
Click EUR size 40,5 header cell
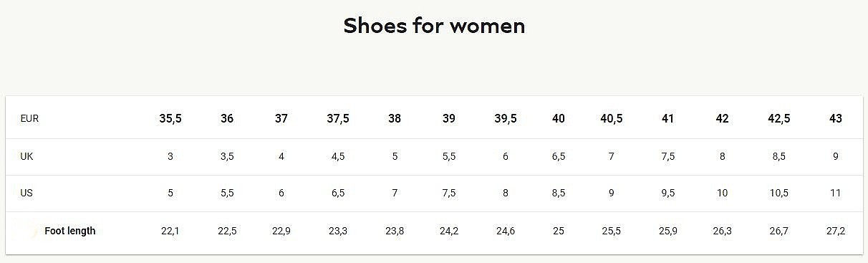[x=611, y=119]
